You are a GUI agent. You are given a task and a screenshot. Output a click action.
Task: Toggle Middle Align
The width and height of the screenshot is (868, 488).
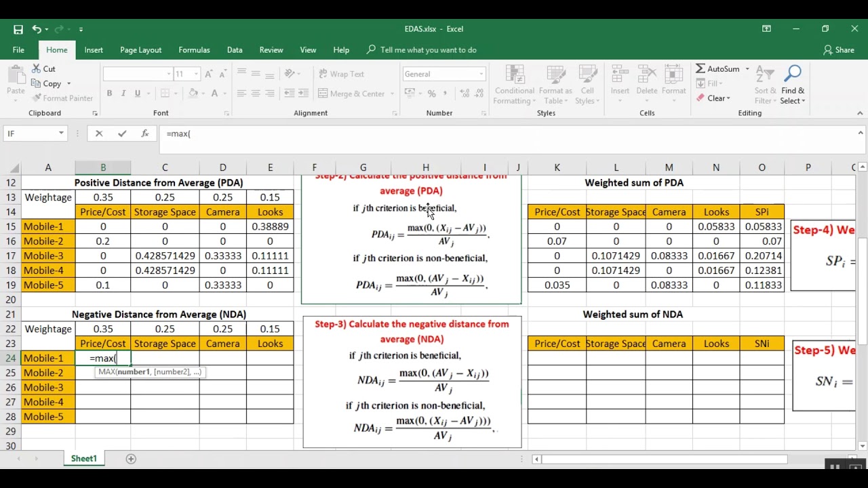[256, 73]
